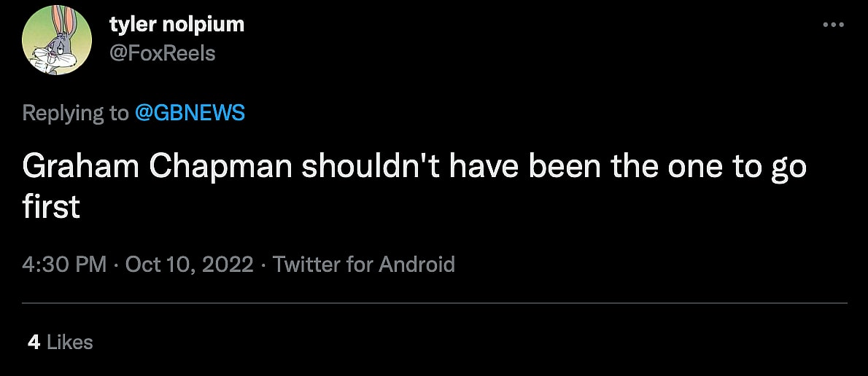This screenshot has width=868, height=376.
Task: Click the word 'first' in the tweet
Action: [50, 208]
